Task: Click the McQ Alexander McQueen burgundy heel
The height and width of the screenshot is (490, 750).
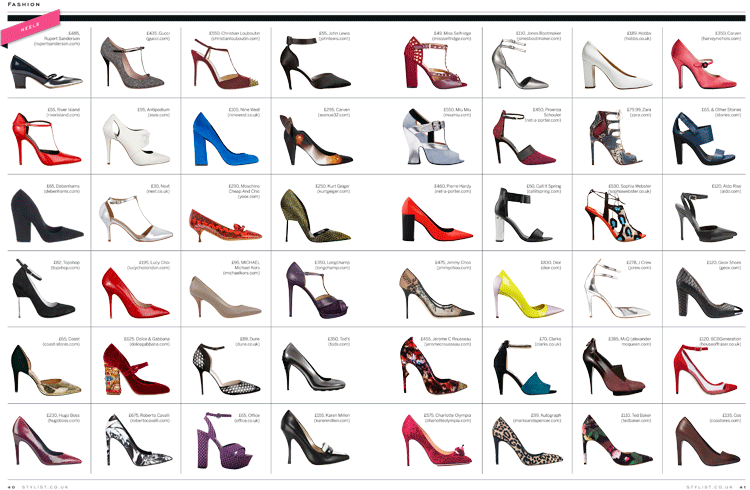Action: 614,367
